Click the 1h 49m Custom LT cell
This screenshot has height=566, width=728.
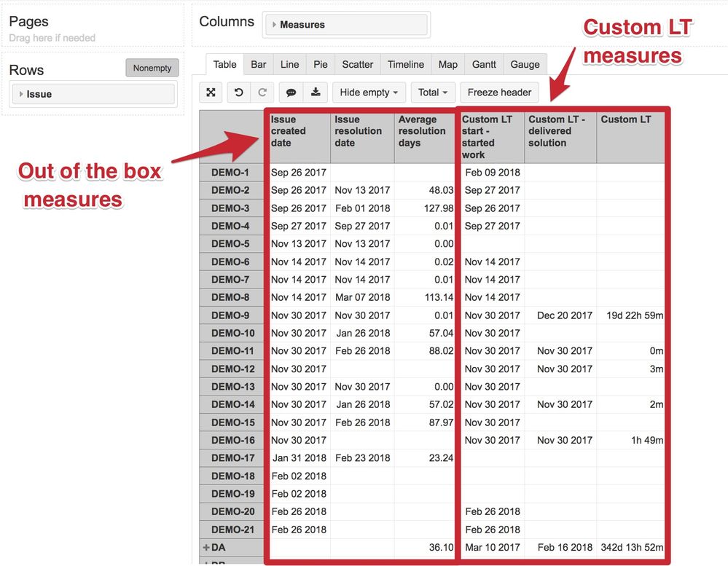[x=630, y=440]
